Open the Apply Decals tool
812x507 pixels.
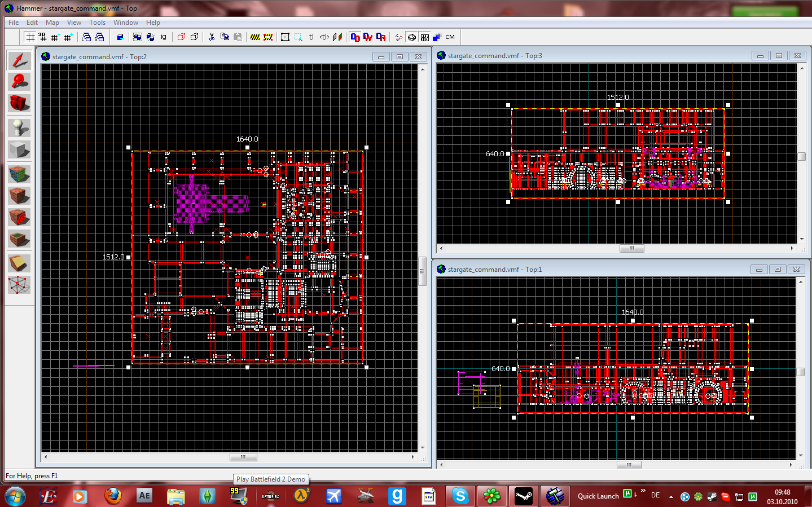click(x=19, y=217)
